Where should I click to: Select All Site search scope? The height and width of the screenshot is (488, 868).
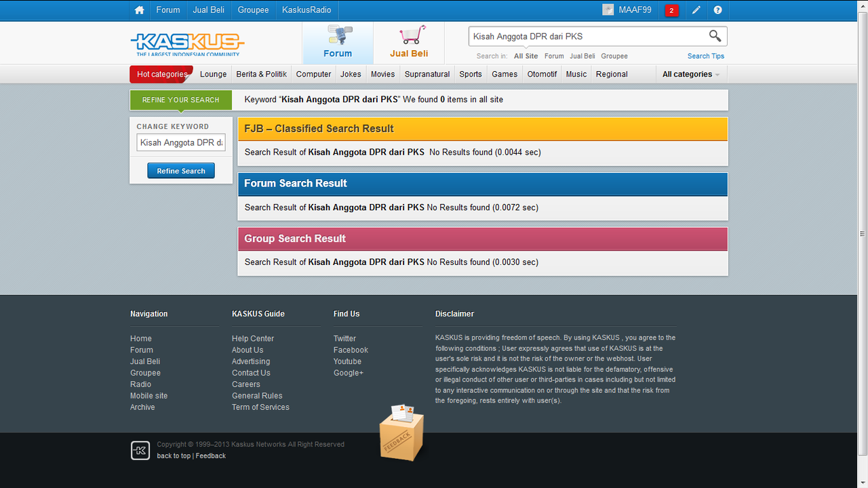(x=526, y=56)
